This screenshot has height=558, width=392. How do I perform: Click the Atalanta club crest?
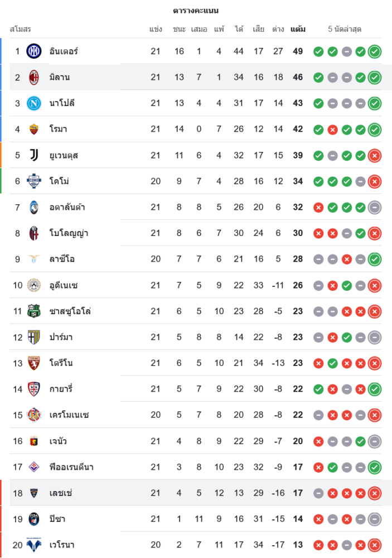click(x=34, y=207)
